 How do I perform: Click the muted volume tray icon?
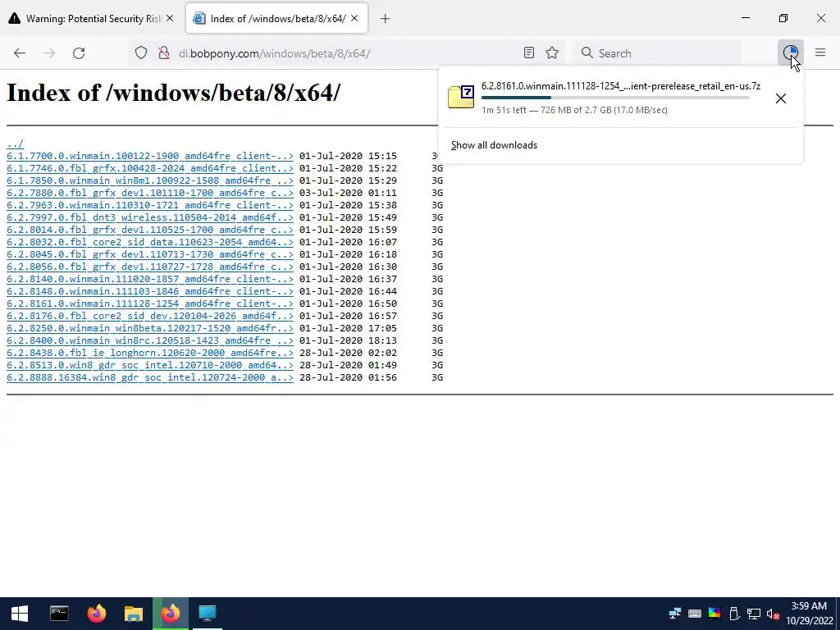[773, 614]
